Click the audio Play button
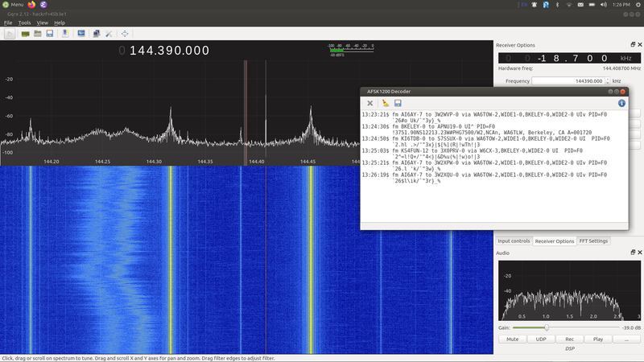The width and height of the screenshot is (644, 362). coord(597,339)
